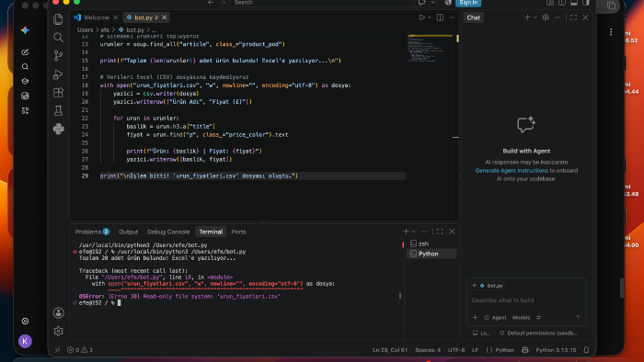This screenshot has height=362, width=644.
Task: Change line ending via LF status item
Action: 476,350
